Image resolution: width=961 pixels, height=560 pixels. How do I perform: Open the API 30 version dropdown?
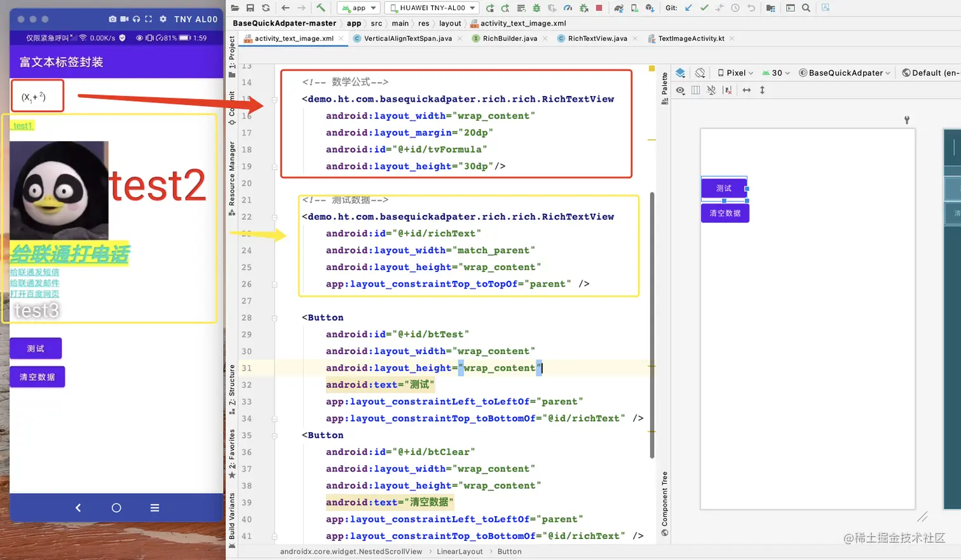(x=777, y=72)
